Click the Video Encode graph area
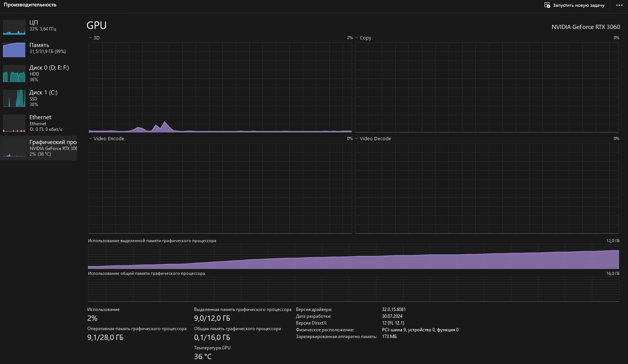The image size is (628, 364). pos(220,188)
